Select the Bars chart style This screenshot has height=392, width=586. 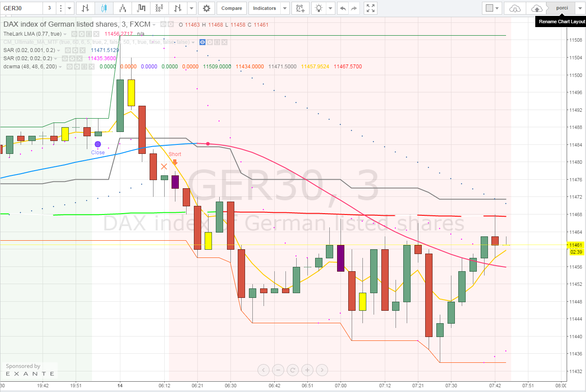coord(85,8)
